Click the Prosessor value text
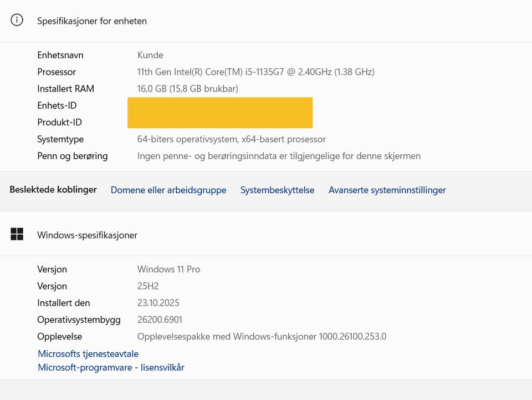Screen dimensions: 532x400 255,72
